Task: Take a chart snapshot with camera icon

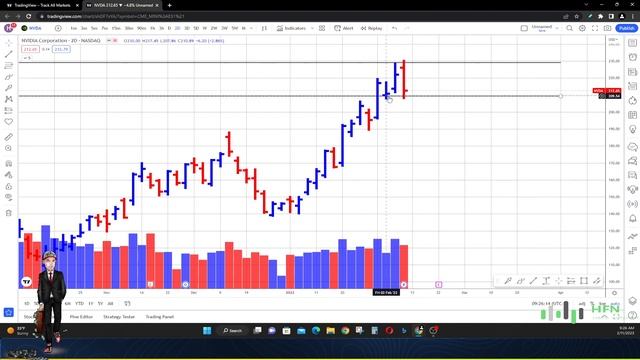Action: (607, 28)
